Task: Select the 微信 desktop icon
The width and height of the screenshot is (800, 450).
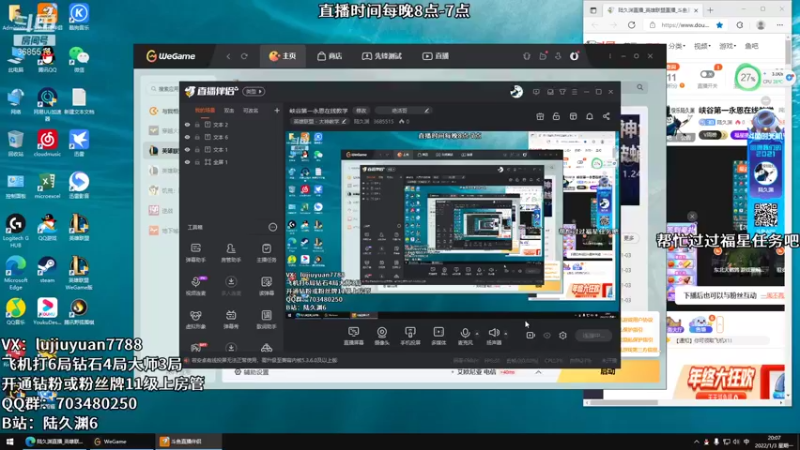Action: (79, 60)
